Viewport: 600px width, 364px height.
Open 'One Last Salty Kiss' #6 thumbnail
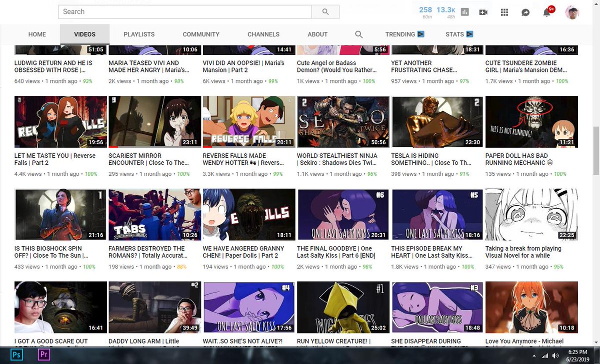click(x=343, y=215)
